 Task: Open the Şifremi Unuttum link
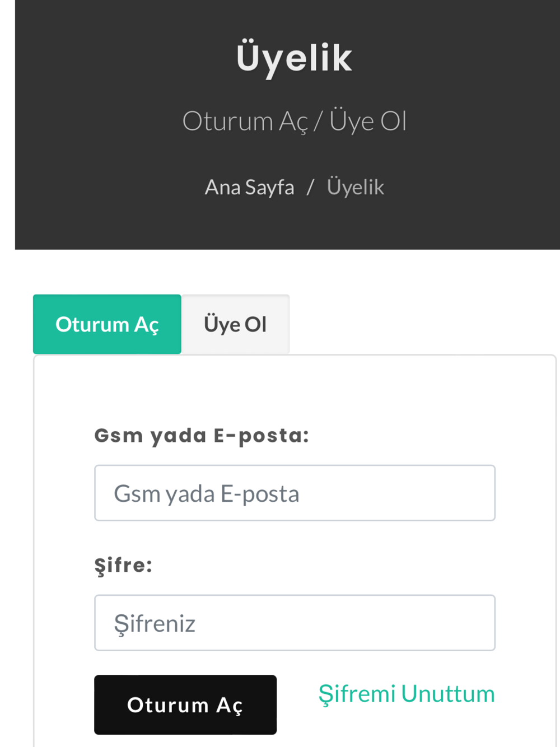pyautogui.click(x=407, y=694)
